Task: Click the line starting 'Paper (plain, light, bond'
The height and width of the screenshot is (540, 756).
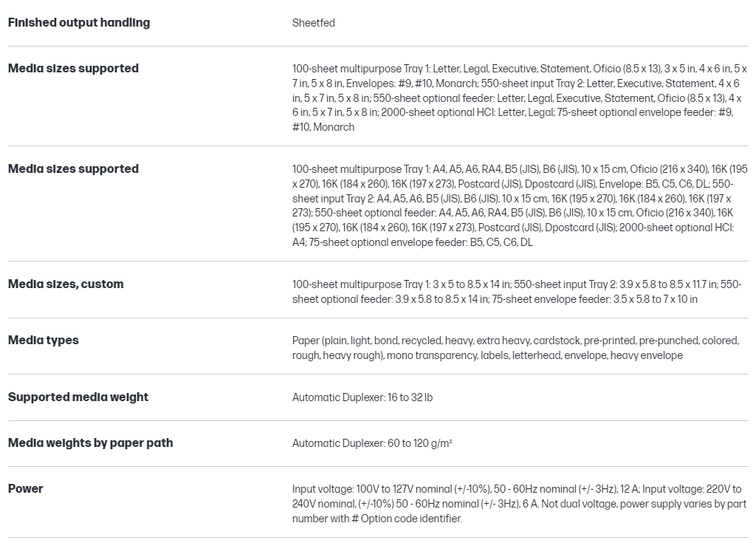Action: [515, 341]
